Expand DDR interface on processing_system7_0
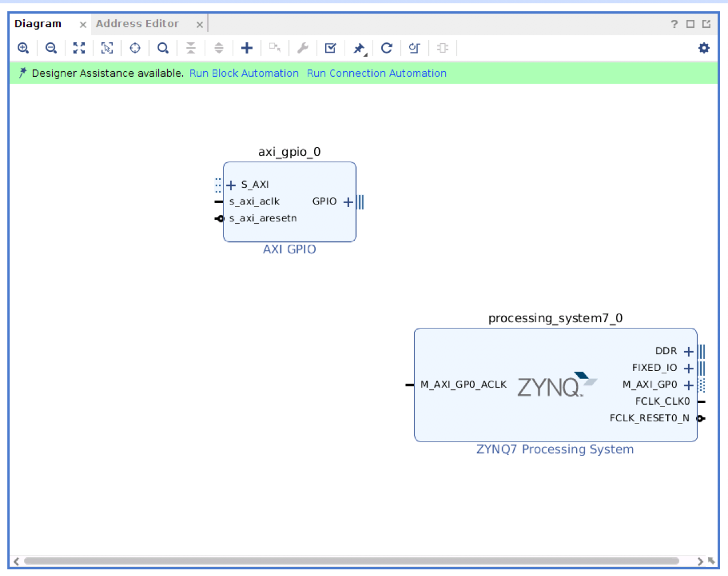 tap(689, 351)
